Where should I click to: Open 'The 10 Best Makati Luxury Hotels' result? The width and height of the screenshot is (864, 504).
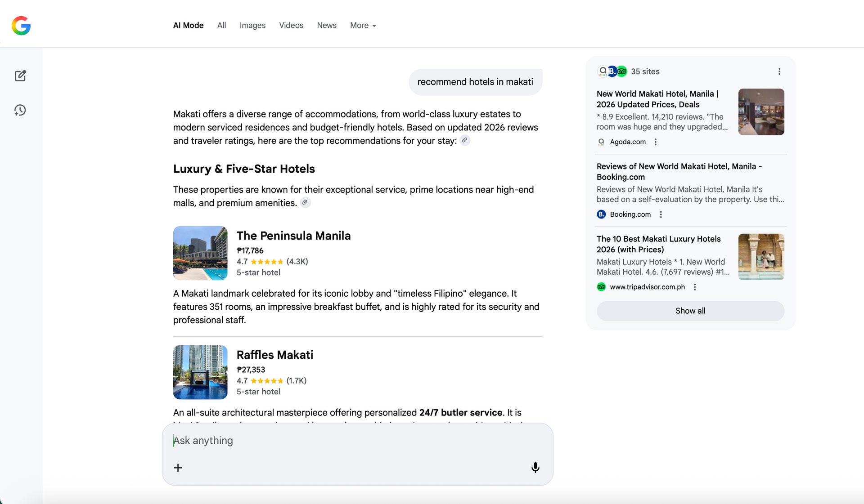(x=658, y=244)
